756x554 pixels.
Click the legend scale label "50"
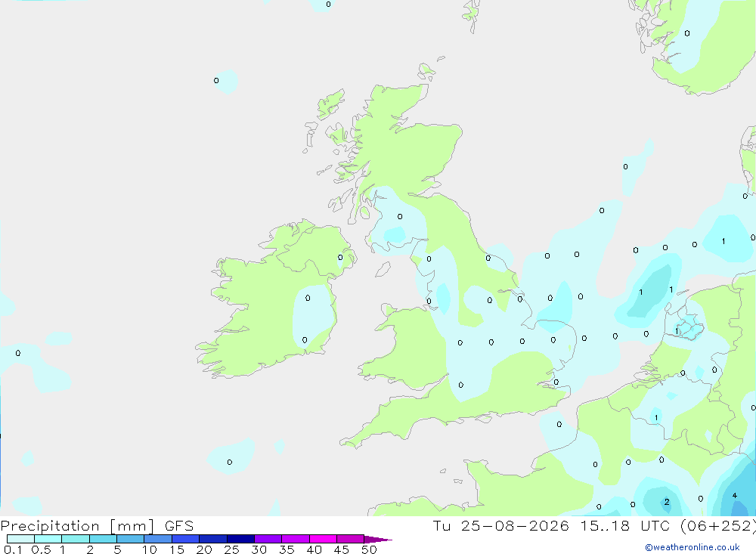click(x=369, y=549)
